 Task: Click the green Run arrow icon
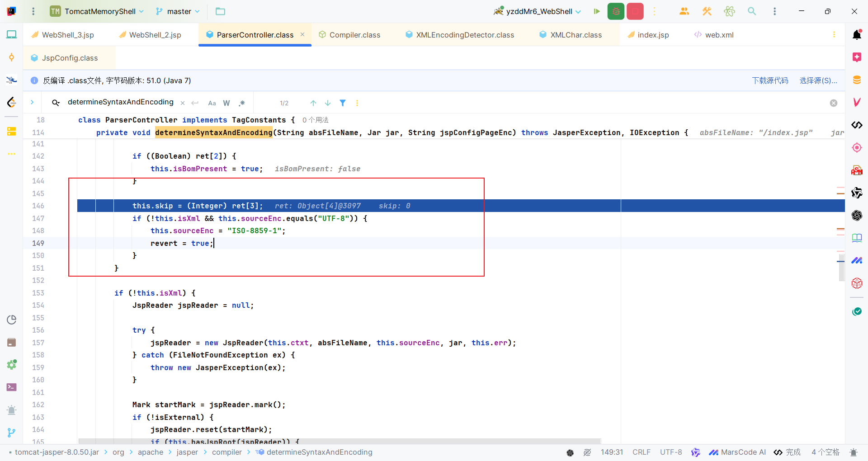coord(597,11)
